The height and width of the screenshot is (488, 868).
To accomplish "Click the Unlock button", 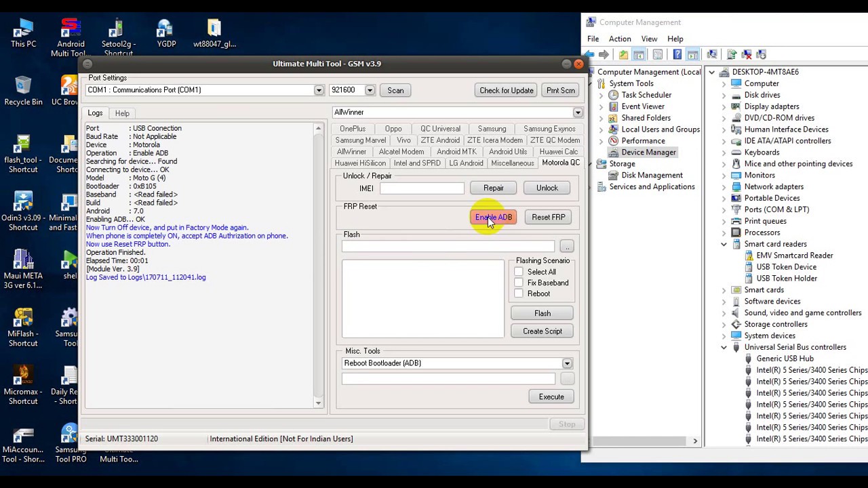I will pos(547,188).
